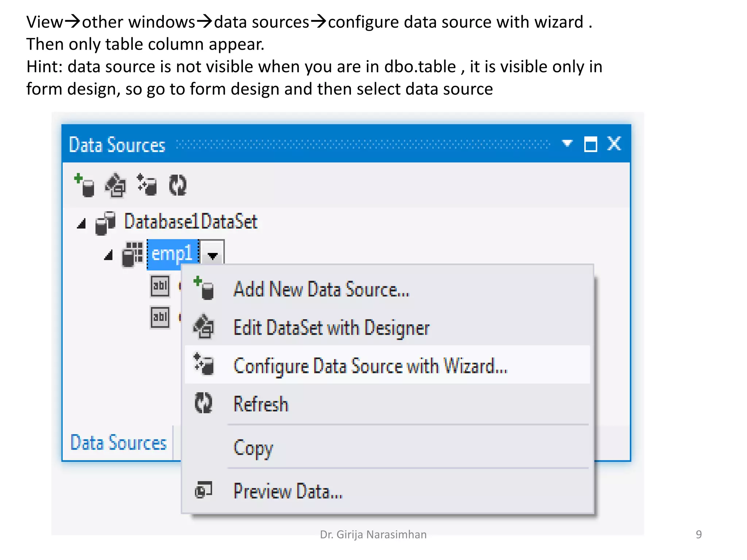Select the emp1 tree item
Image resolution: width=747 pixels, height=560 pixels.
(172, 254)
